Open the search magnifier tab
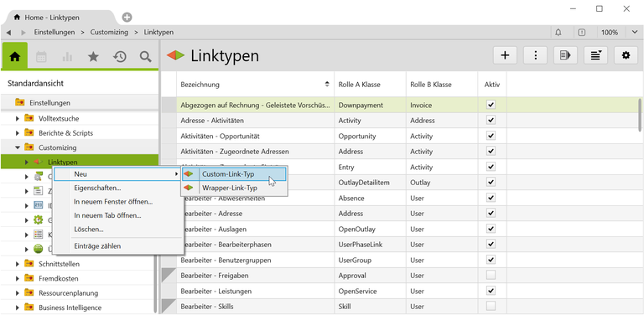The image size is (644, 315). [145, 57]
